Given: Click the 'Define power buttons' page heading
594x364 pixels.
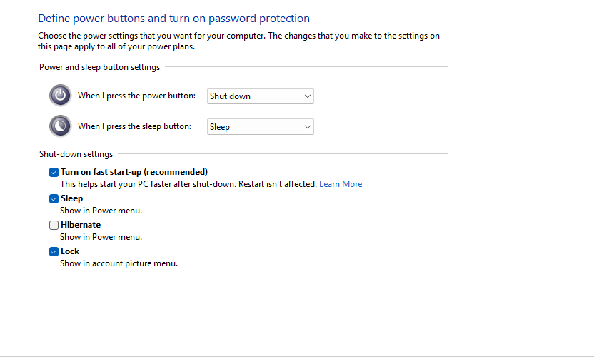Looking at the screenshot, I should click(x=173, y=19).
